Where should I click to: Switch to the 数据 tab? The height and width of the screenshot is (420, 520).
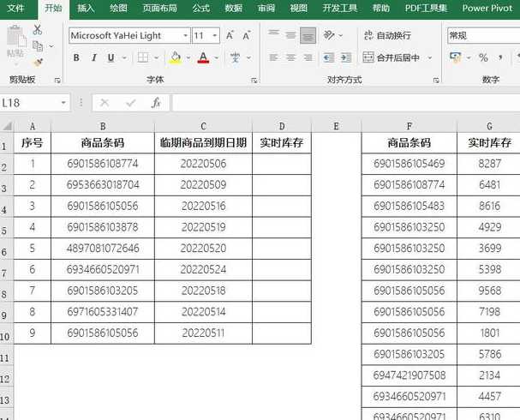[x=234, y=8]
